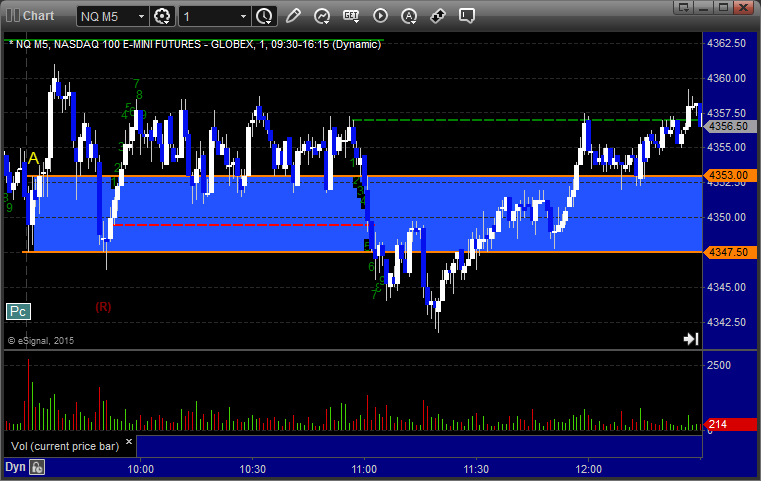Open the chart comment bubble icon
The width and height of the screenshot is (761, 481).
tap(466, 16)
